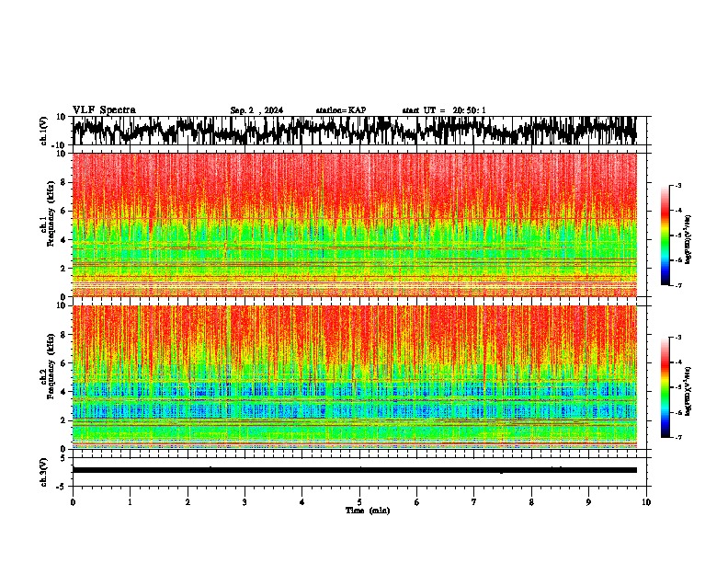728x563 pixels.
Task: Click time axis tick label "3"
Action: coord(245,502)
